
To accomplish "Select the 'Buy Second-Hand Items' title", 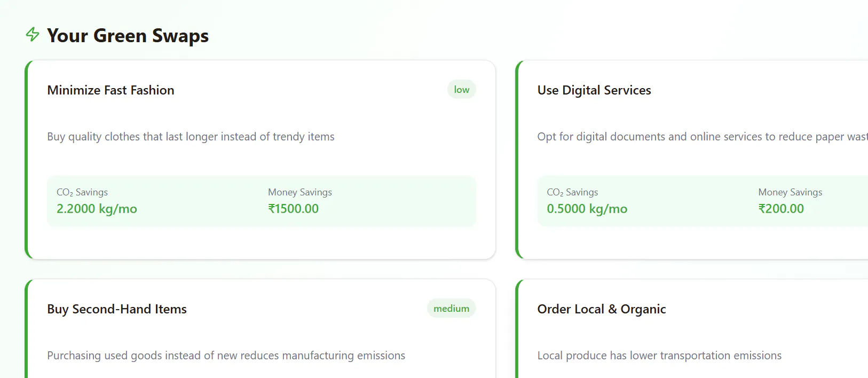I will point(117,309).
